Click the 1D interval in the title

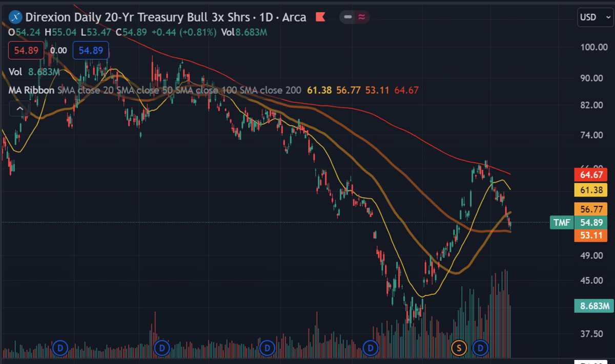tap(266, 17)
